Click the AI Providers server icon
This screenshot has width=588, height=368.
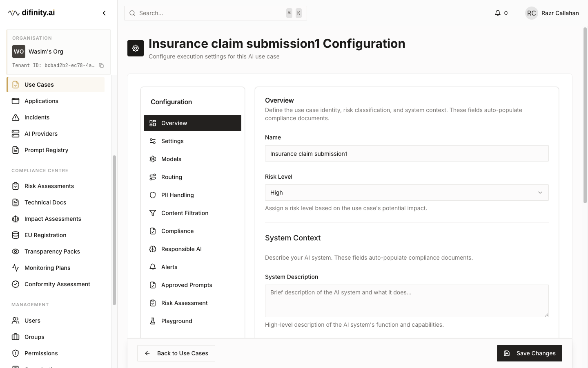click(x=16, y=134)
